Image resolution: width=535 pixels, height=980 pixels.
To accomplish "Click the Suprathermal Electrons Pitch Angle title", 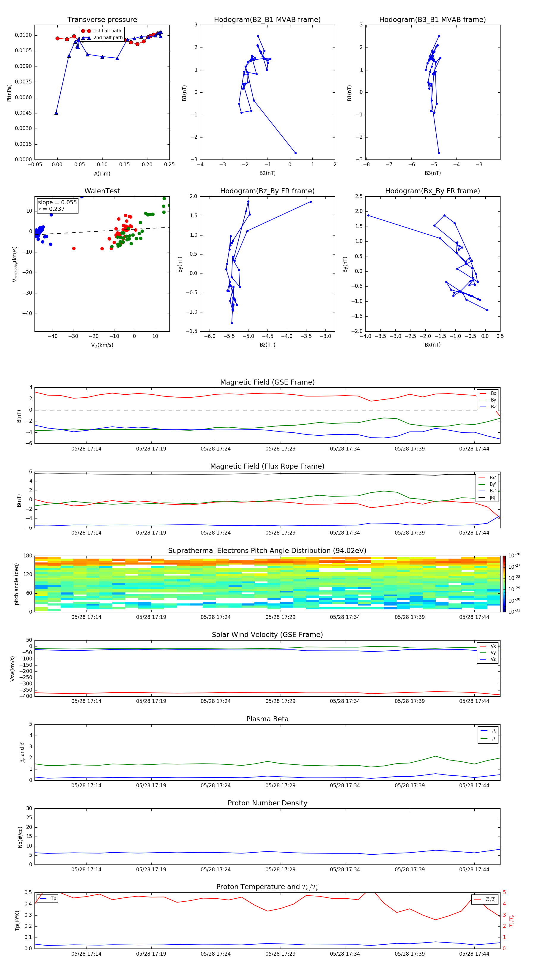I will [x=267, y=551].
